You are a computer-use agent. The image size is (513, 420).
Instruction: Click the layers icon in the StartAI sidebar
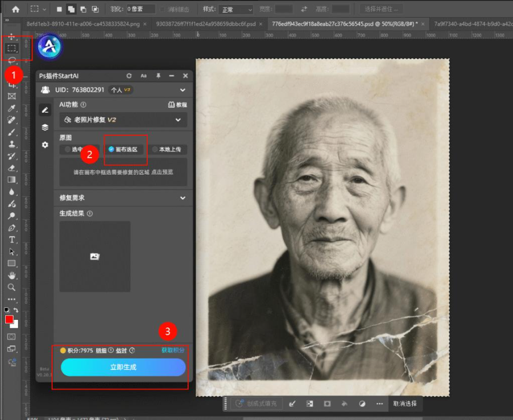click(x=45, y=127)
